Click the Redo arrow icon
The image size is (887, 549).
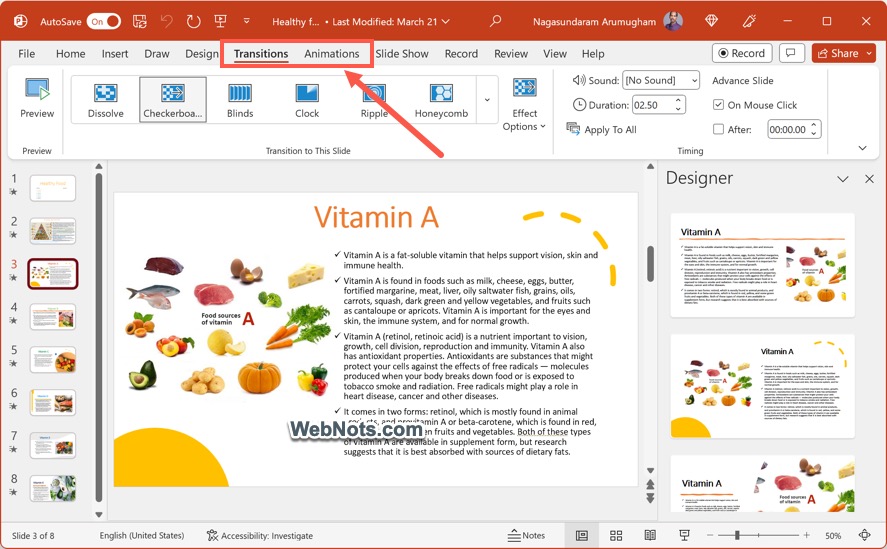[x=193, y=22]
